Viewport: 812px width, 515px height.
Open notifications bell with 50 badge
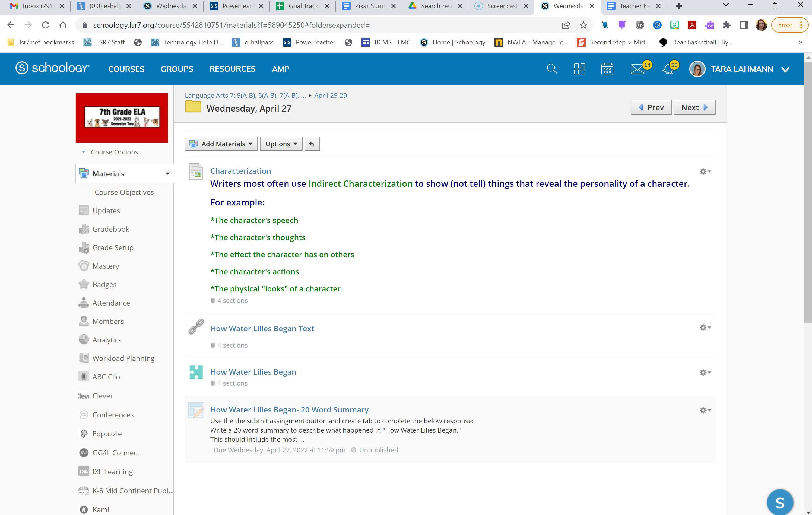coord(668,69)
